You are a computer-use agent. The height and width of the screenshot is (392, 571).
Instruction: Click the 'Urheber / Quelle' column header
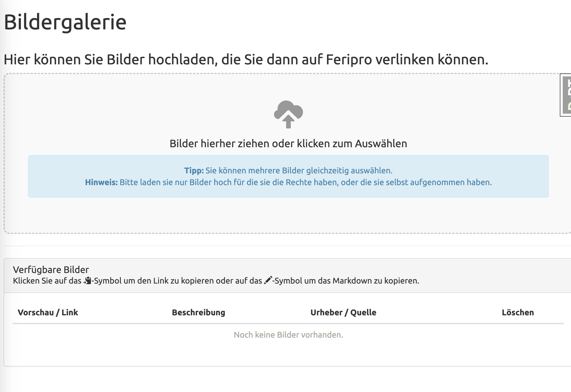coord(343,312)
